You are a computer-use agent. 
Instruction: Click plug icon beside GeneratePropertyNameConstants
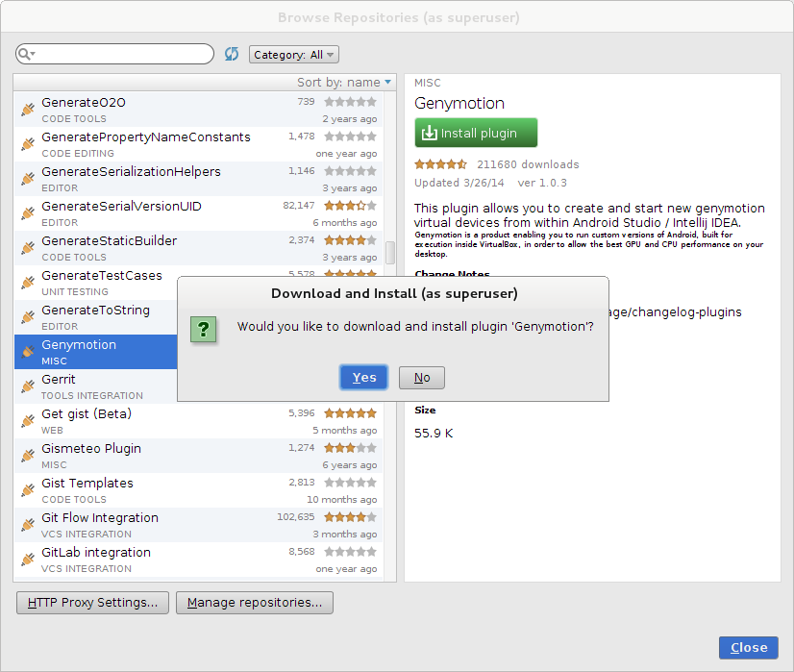coord(28,144)
